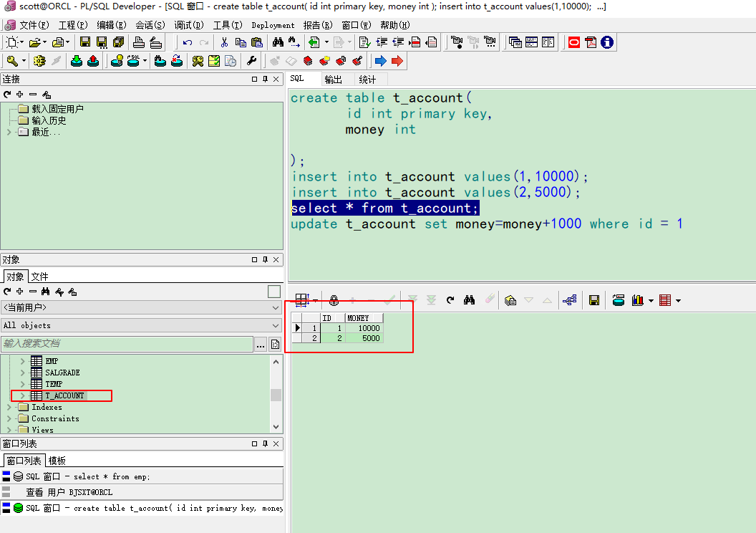Click the cell with value 5000
The image size is (756, 533).
(364, 338)
